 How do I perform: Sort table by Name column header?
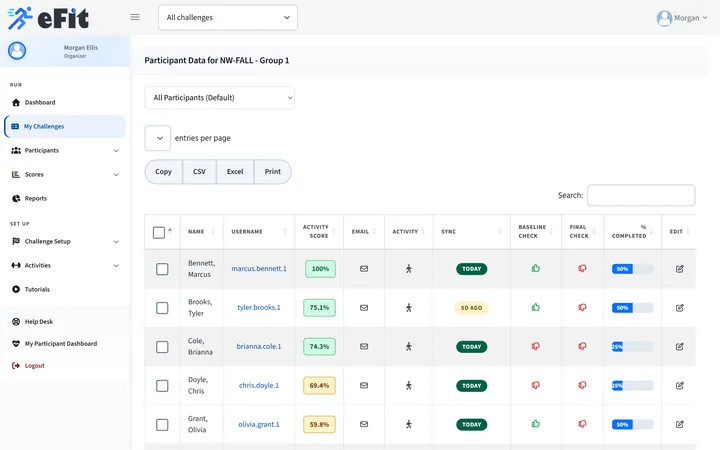pos(202,231)
